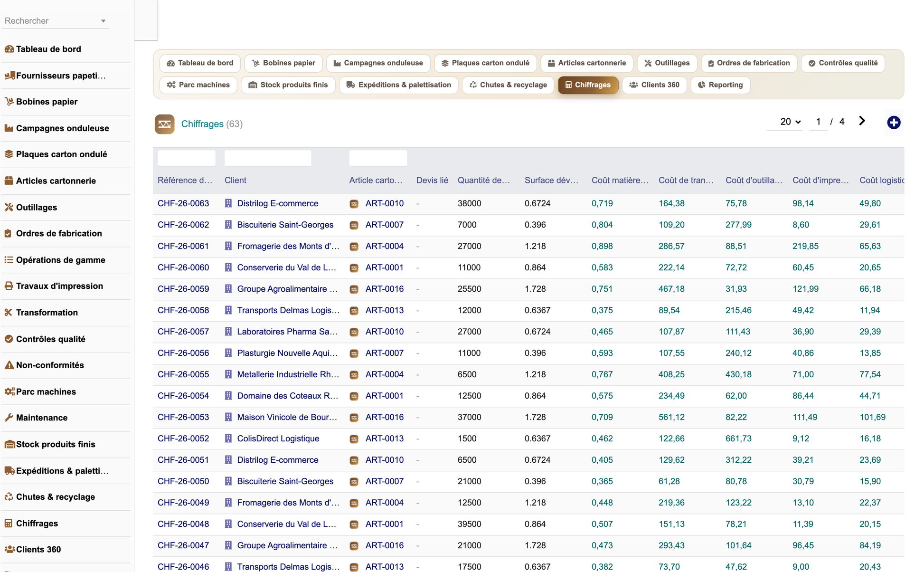The width and height of the screenshot is (924, 572).
Task: Open quote CHF-26-0046
Action: [x=183, y=567]
